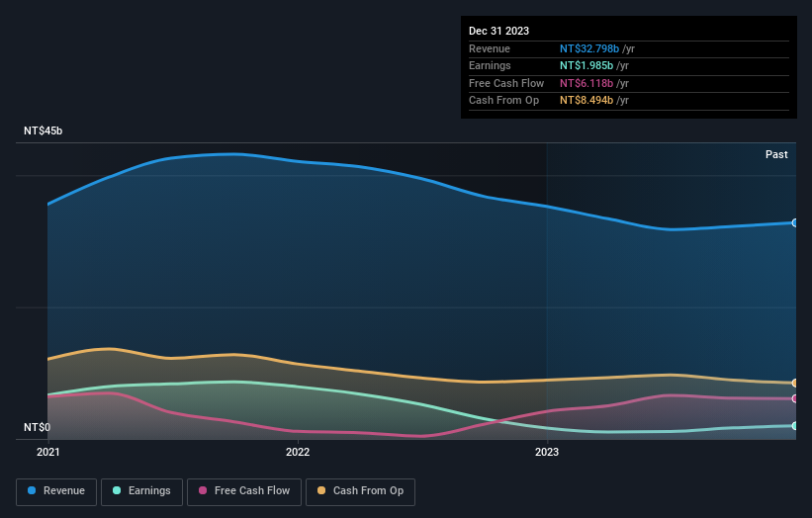Viewport: 812px width, 518px height.
Task: Click the Revenue endpoint marker on chart
Action: [795, 223]
